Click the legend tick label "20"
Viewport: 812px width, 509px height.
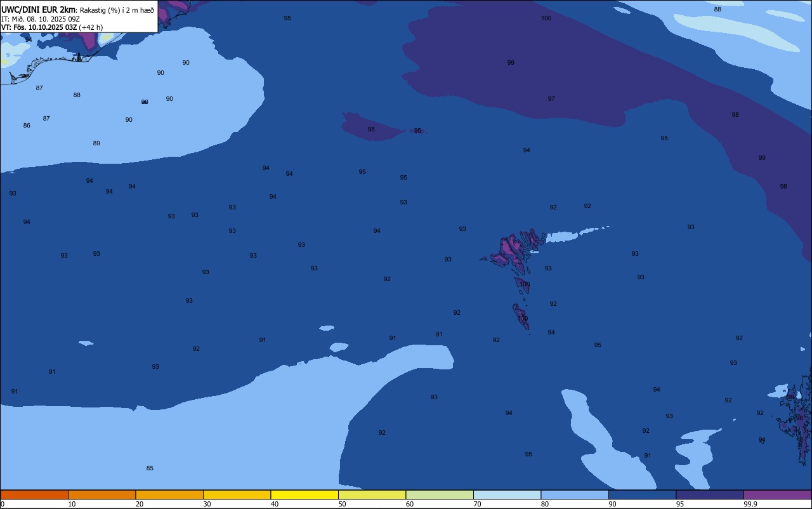click(x=140, y=504)
